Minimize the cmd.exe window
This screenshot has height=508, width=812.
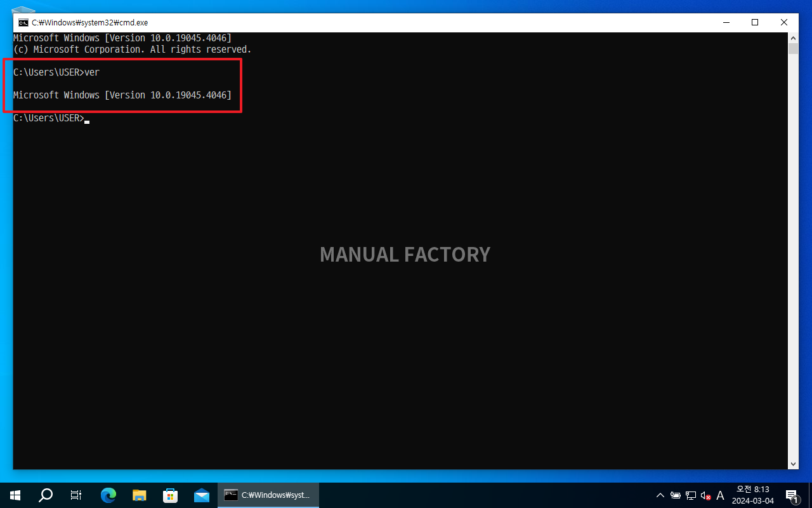[726, 22]
